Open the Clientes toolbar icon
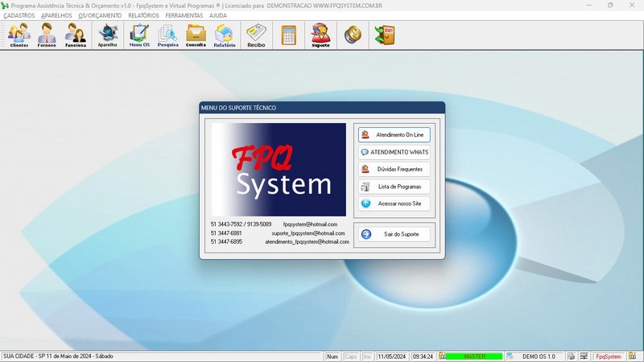The width and height of the screenshot is (644, 362). [x=19, y=35]
